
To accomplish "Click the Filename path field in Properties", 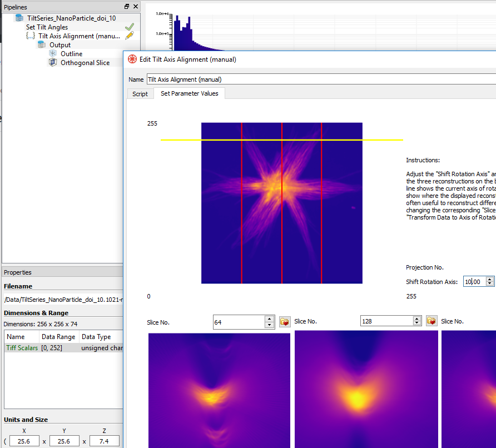I will [63, 300].
